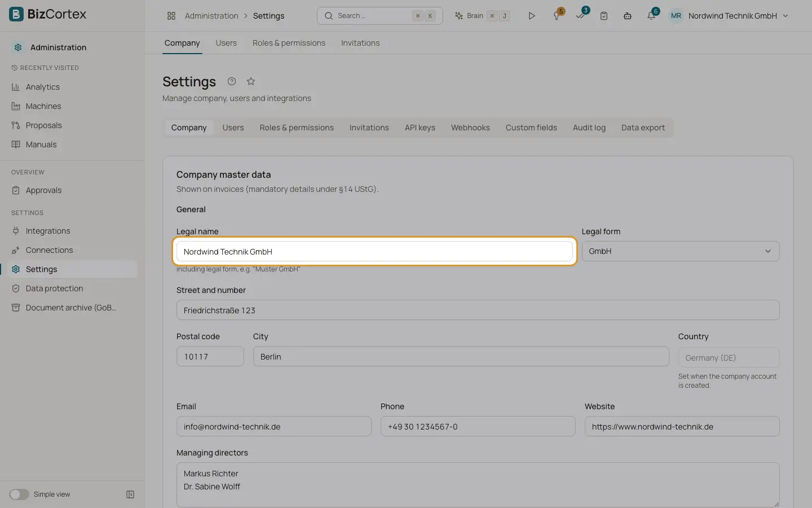812x508 pixels.
Task: Click the help icon next to Settings title
Action: point(232,81)
